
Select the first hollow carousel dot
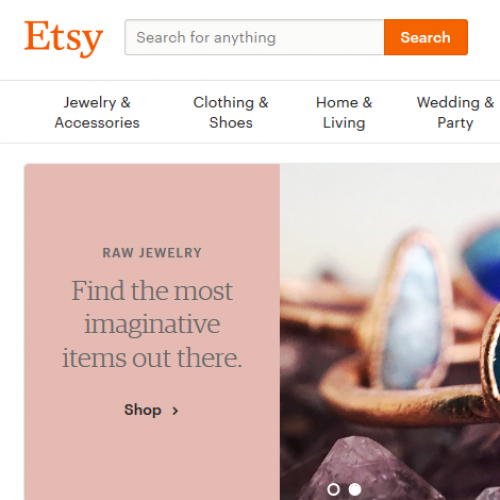tap(333, 489)
